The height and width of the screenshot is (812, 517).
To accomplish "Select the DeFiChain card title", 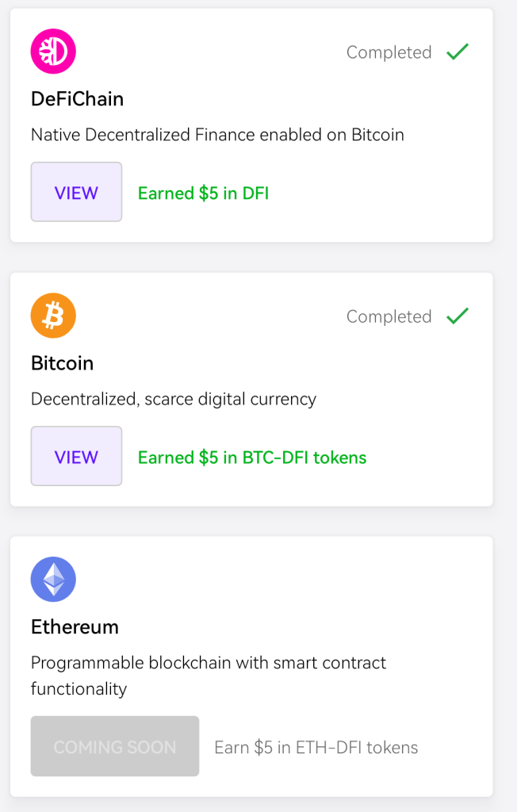I will click(x=77, y=99).
